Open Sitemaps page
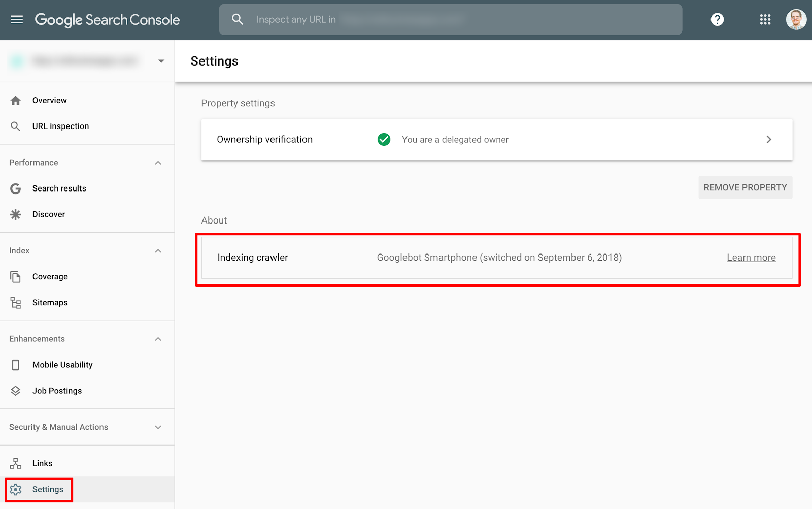812x509 pixels. (x=50, y=303)
